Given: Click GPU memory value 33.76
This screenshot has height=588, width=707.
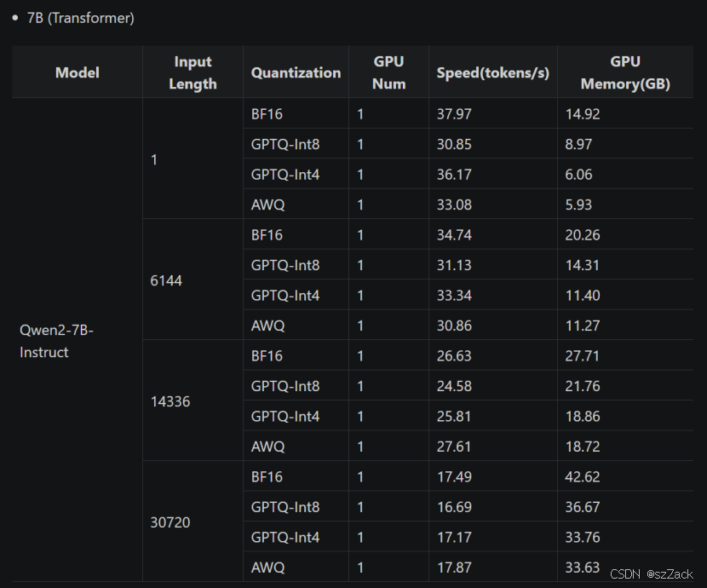Looking at the screenshot, I should point(583,537).
